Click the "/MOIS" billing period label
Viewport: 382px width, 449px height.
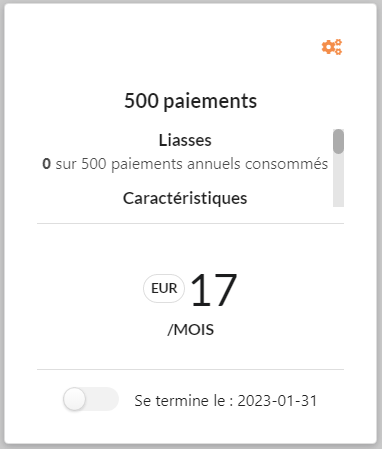tap(190, 330)
